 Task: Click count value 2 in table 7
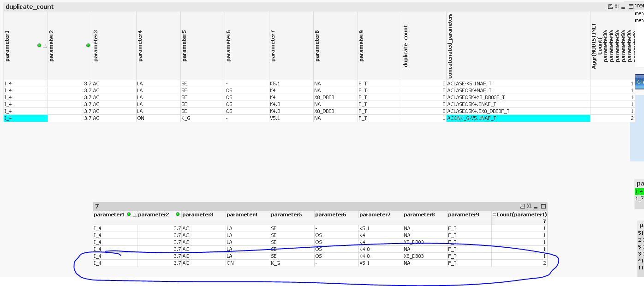pos(519,263)
